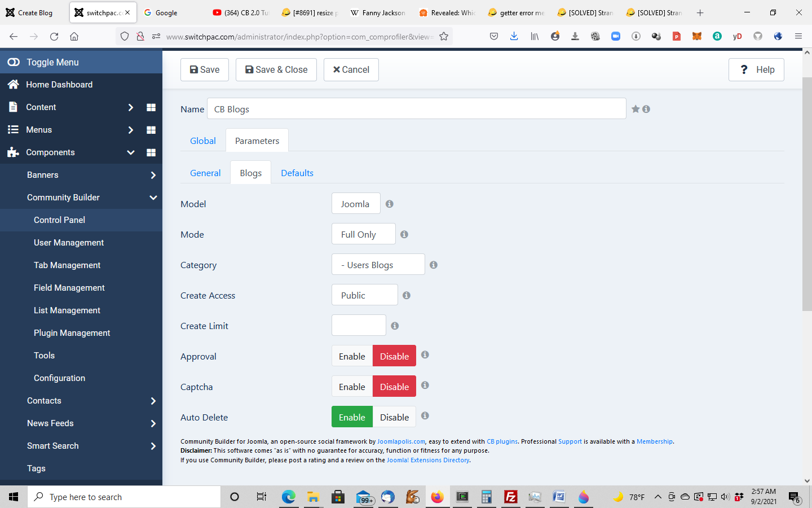Click info icon beside Category
812x508 pixels.
(x=434, y=265)
